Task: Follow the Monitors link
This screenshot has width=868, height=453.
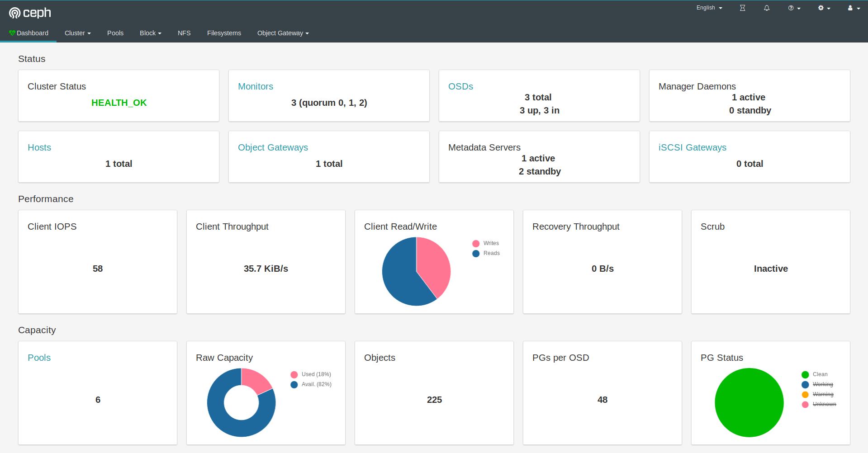Action: (x=255, y=86)
